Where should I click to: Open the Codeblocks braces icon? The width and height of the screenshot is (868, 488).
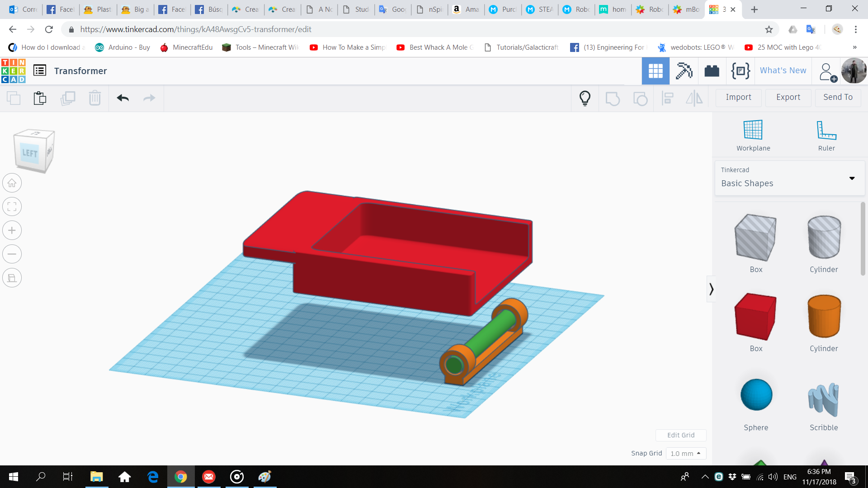click(x=740, y=71)
